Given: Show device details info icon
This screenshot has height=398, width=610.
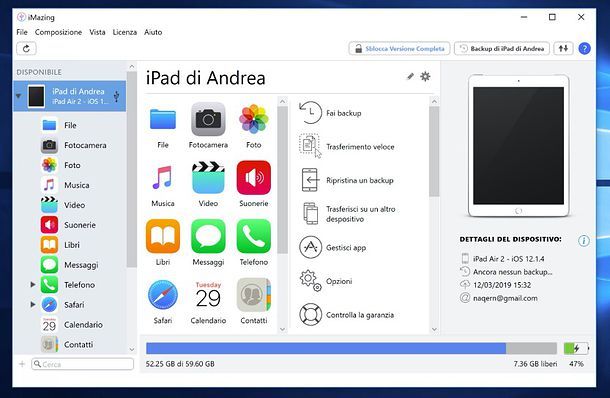Looking at the screenshot, I should coord(584,241).
